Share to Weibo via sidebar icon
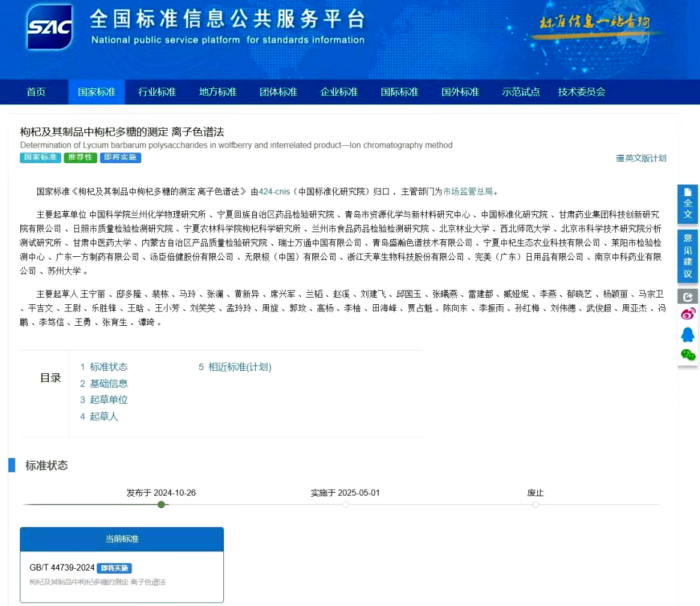Viewport: 700px width, 606px height. (687, 314)
